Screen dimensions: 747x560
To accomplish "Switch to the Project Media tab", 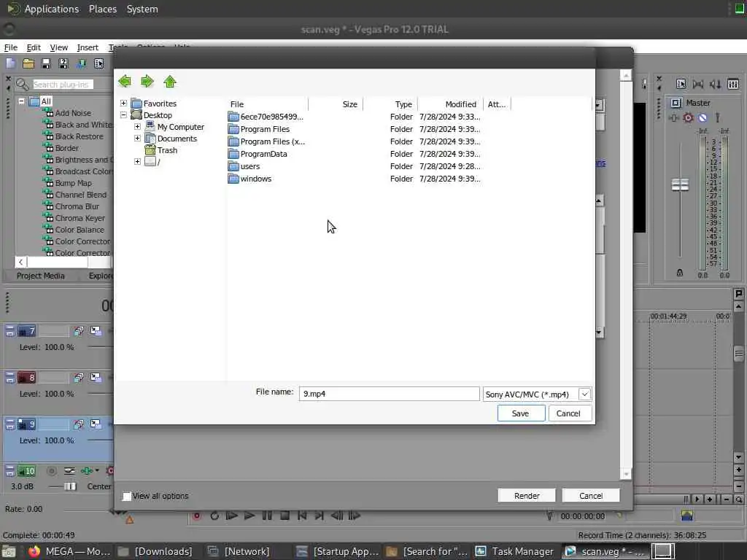I will point(41,276).
